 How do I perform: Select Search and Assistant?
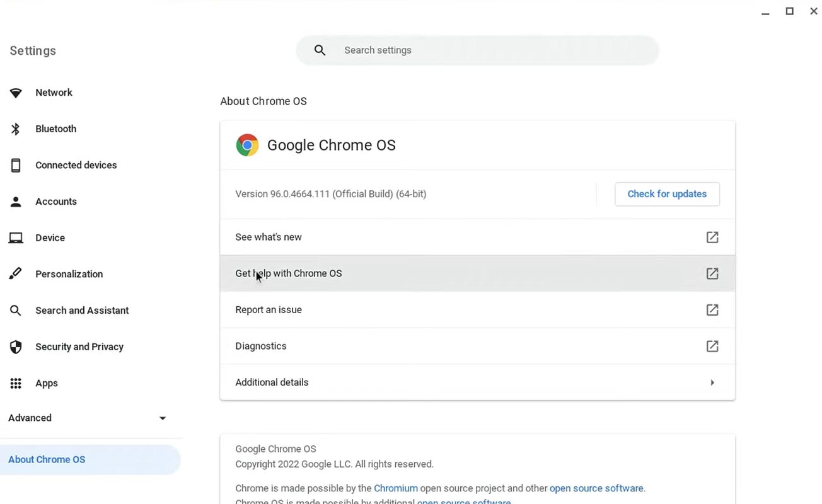(x=82, y=311)
